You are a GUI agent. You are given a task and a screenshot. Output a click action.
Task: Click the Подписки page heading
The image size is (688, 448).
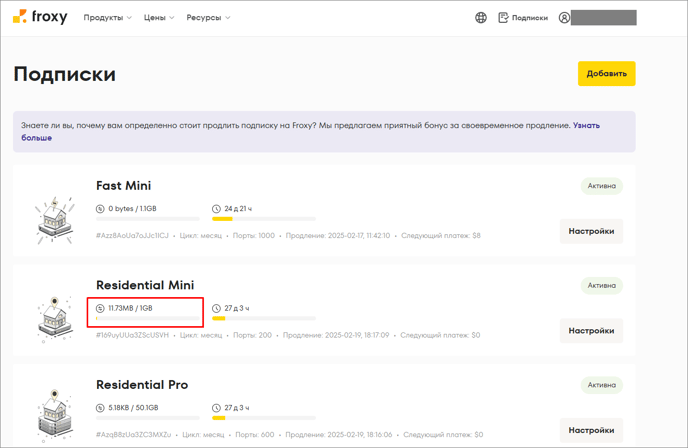click(x=64, y=74)
